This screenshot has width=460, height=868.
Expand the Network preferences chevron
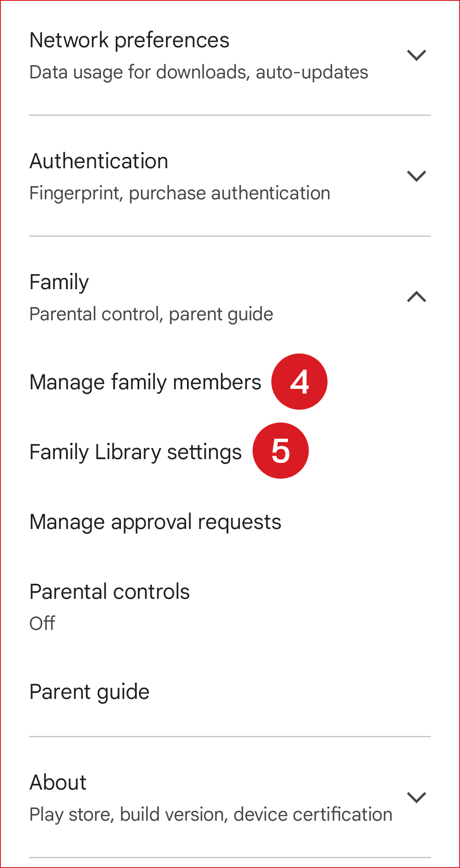click(416, 55)
